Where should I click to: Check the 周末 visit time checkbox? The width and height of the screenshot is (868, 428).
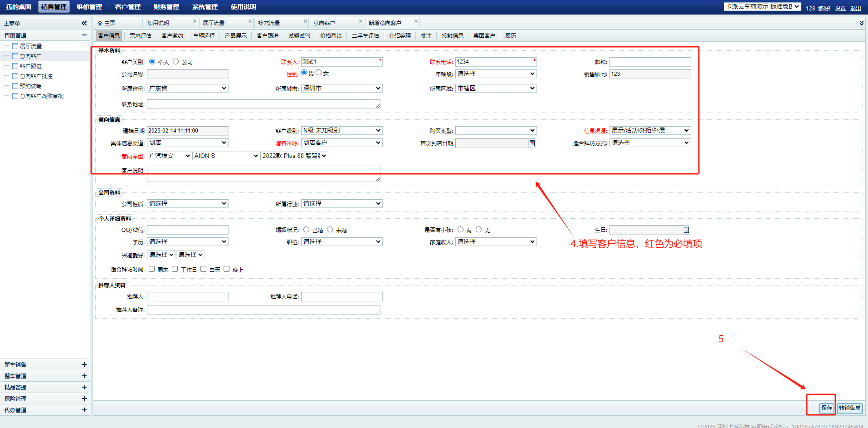(152, 269)
